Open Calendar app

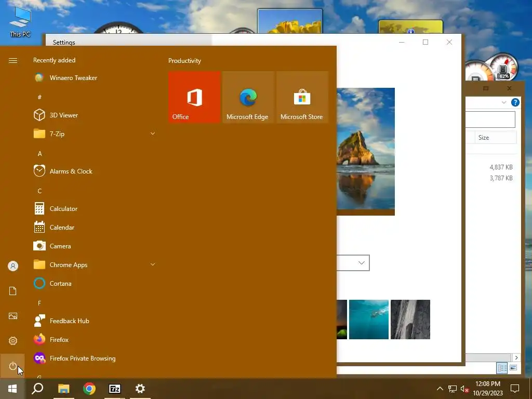[95, 228]
